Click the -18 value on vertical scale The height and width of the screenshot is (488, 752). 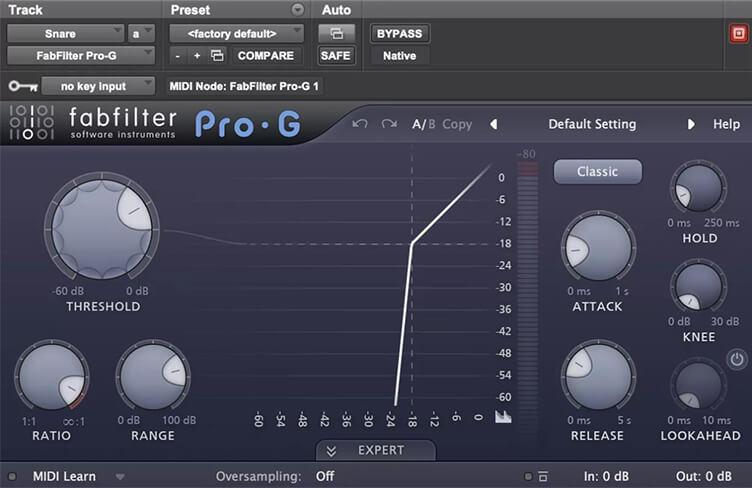tap(504, 244)
